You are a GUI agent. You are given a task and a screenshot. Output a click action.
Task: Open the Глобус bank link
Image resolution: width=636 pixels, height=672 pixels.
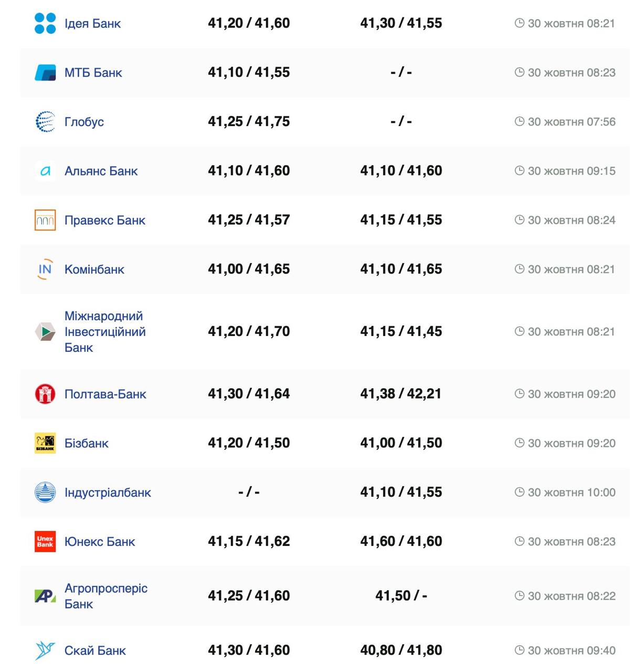point(84,122)
